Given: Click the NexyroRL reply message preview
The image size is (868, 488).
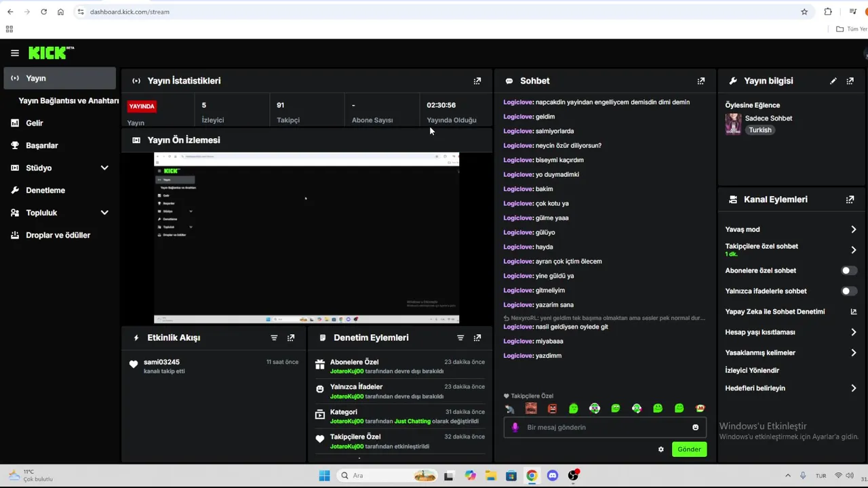Looking at the screenshot, I should tap(604, 318).
